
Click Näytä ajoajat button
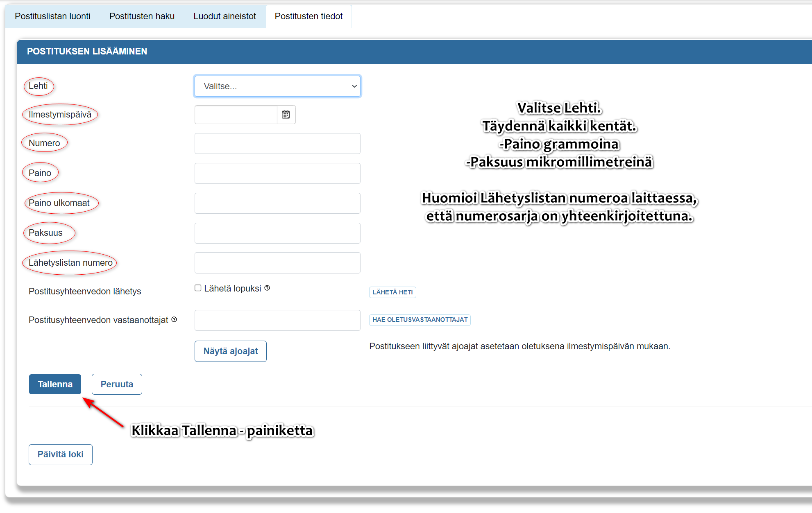[231, 351]
